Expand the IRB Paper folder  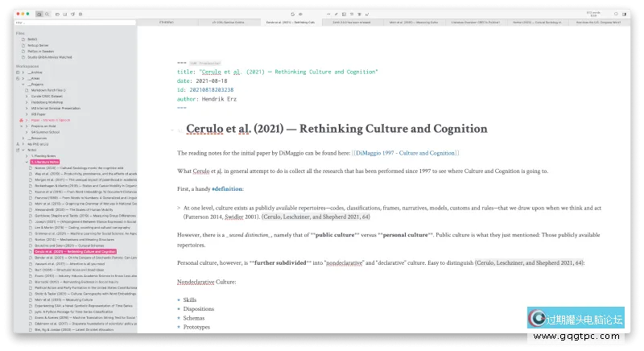(27, 114)
